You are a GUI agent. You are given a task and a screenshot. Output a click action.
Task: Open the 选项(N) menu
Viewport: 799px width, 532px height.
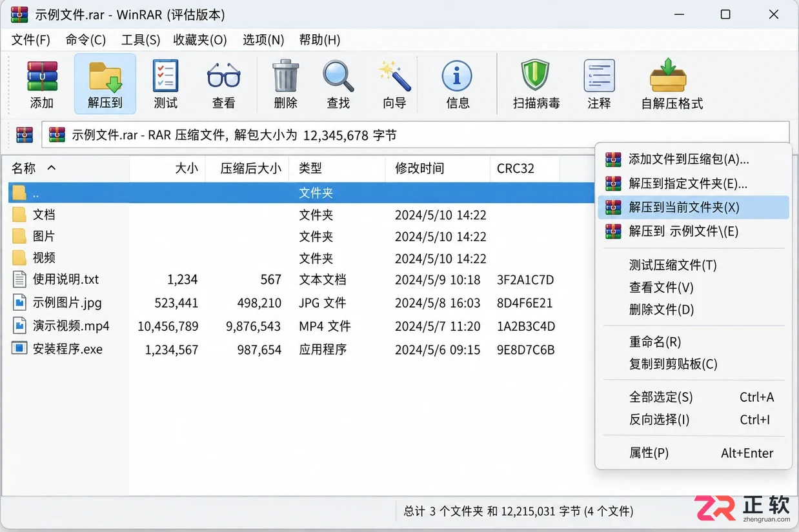tap(263, 40)
